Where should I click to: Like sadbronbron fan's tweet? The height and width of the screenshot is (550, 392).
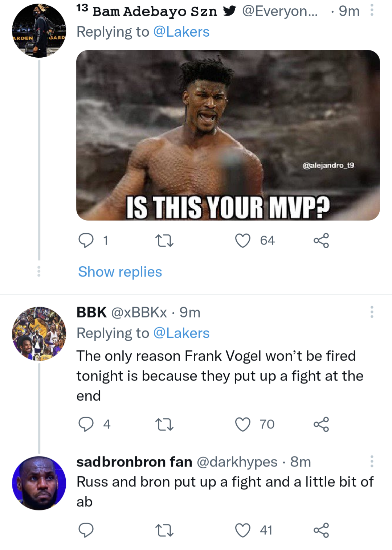243,530
